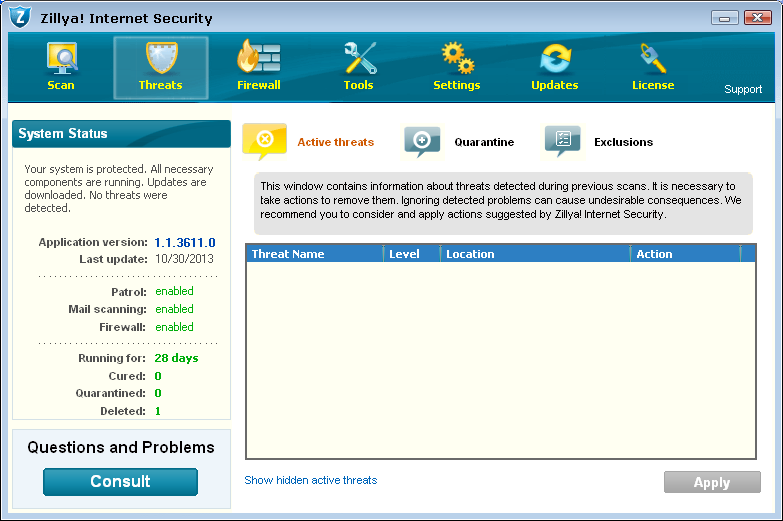
Task: Click the Last update date 10/30/2013
Action: (184, 259)
